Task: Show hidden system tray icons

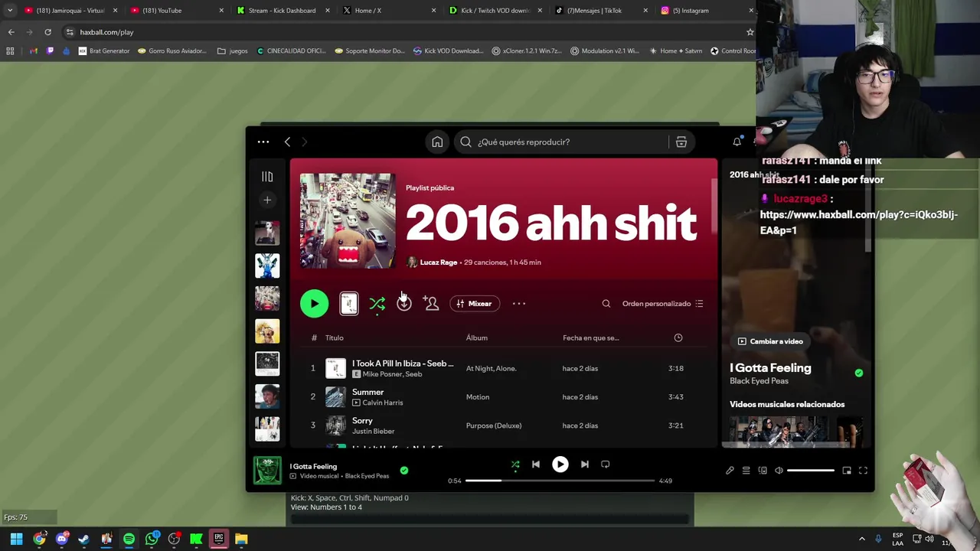Action: tap(861, 540)
